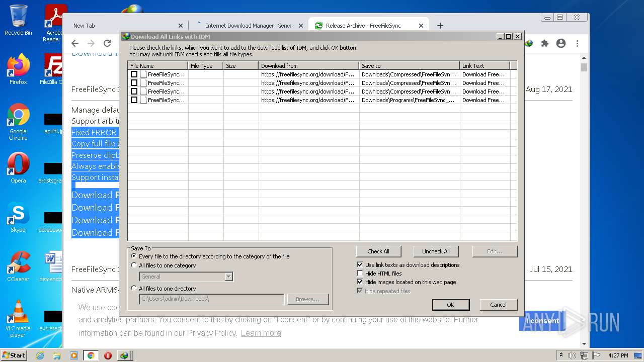Open Recycle Bin desktop icon
Screen dimensions: 644x362
click(18, 20)
